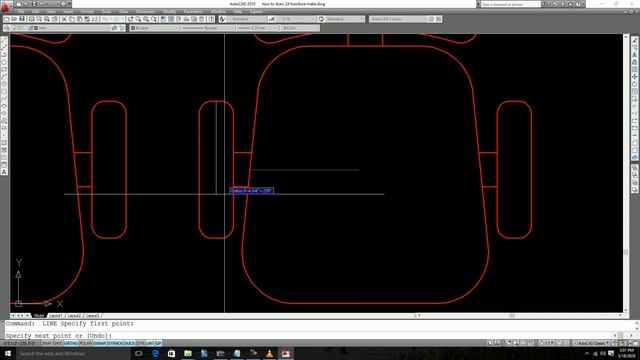
Task: Click status bar workspace switching button
Action: click(591, 343)
